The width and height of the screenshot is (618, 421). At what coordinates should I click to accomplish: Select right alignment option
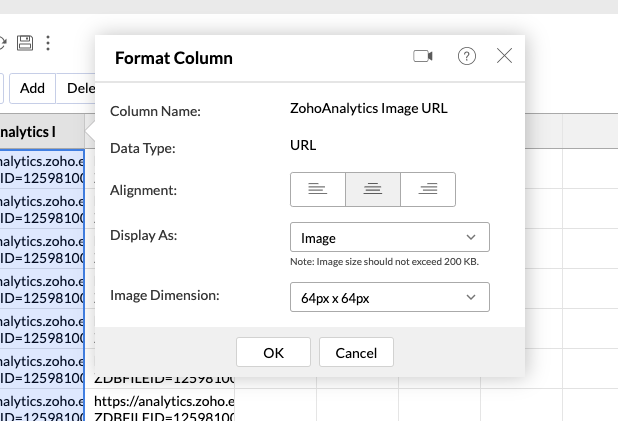point(428,189)
